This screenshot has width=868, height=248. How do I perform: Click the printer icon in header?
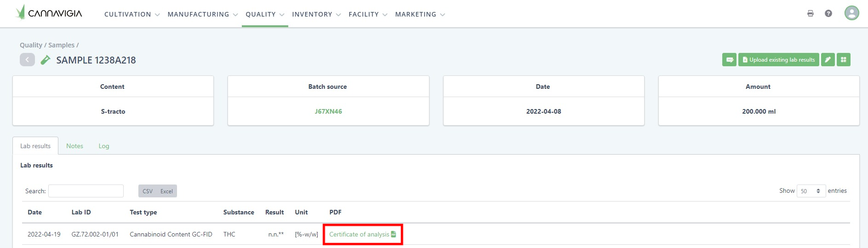(x=811, y=13)
